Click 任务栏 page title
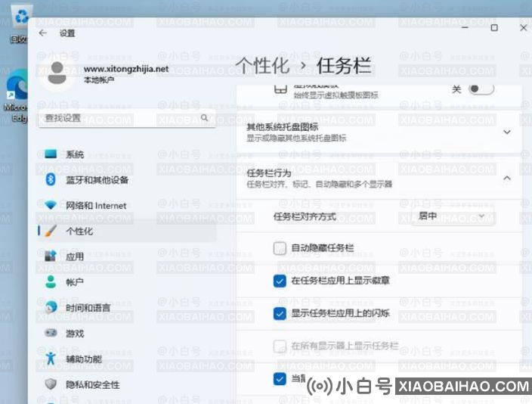The width and height of the screenshot is (532, 404). [x=344, y=65]
